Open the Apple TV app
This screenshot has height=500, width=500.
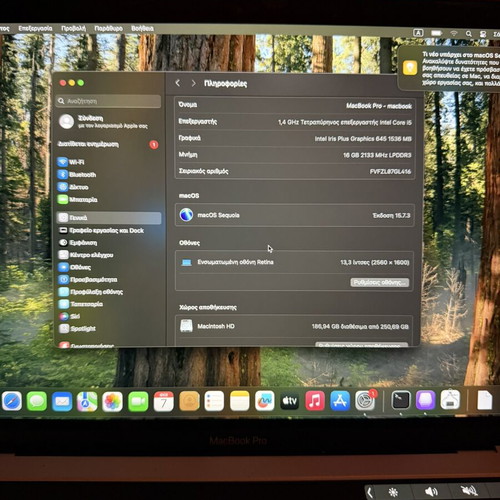(x=289, y=401)
